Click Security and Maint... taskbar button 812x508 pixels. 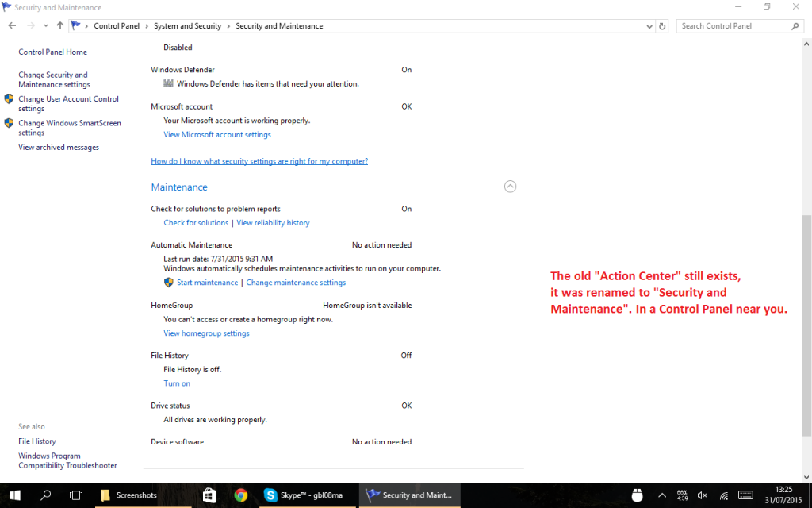[x=409, y=495]
